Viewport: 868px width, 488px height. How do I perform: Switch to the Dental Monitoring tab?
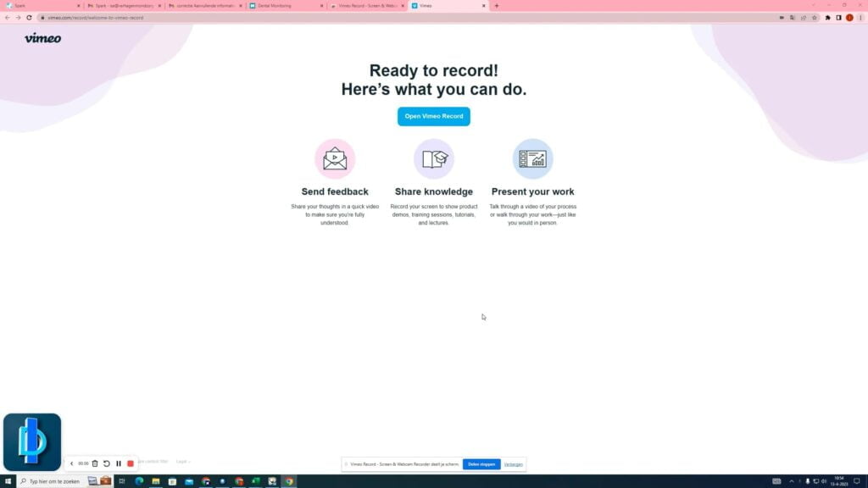click(x=284, y=6)
